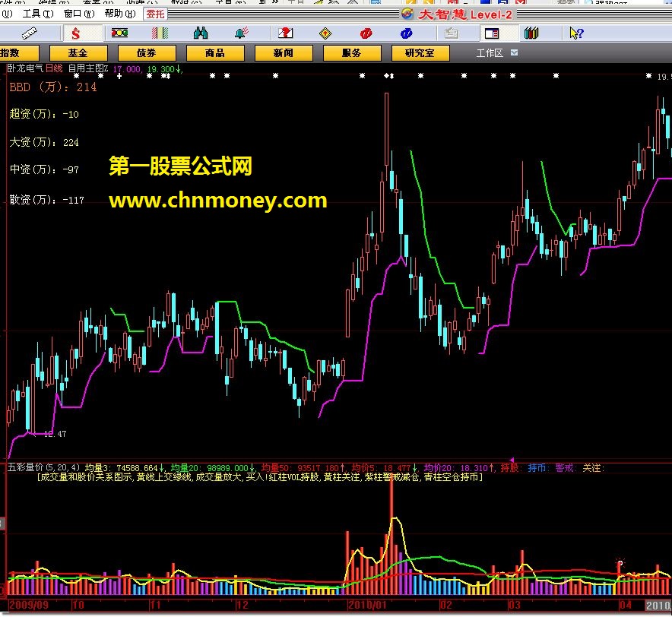Open the books library toolbar icon
Viewport: 672px width, 617px height.
click(x=531, y=33)
